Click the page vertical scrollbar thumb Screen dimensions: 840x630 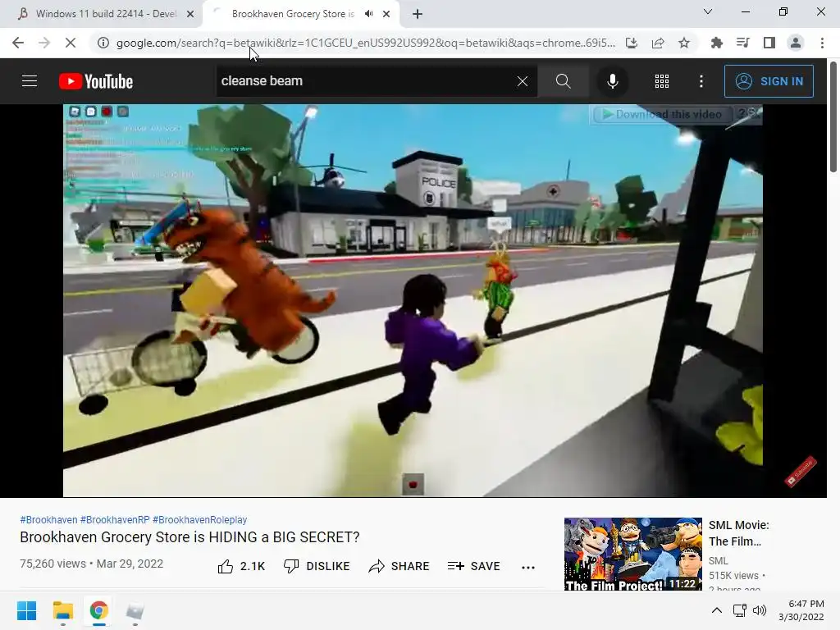(833, 116)
